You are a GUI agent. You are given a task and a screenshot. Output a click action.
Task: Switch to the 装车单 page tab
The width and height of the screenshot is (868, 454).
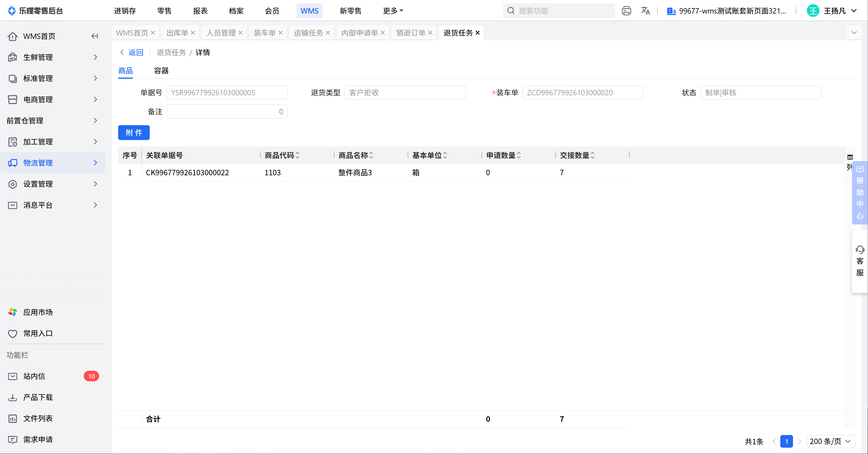(264, 33)
